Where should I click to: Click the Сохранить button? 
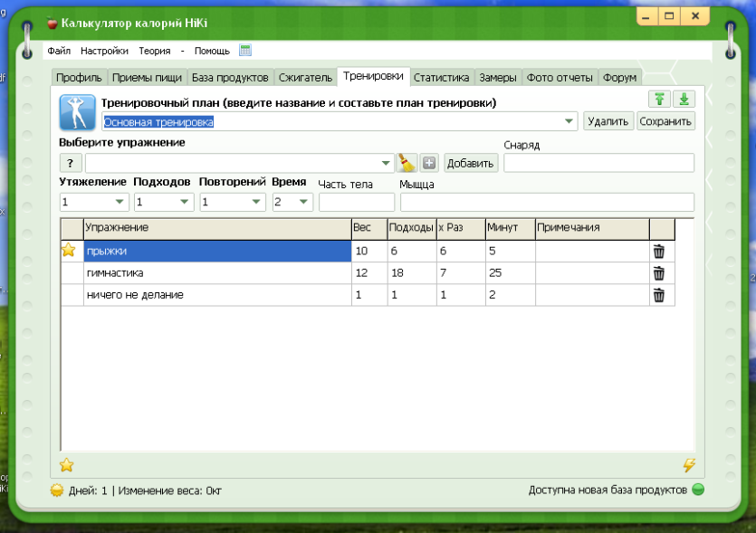click(x=665, y=121)
